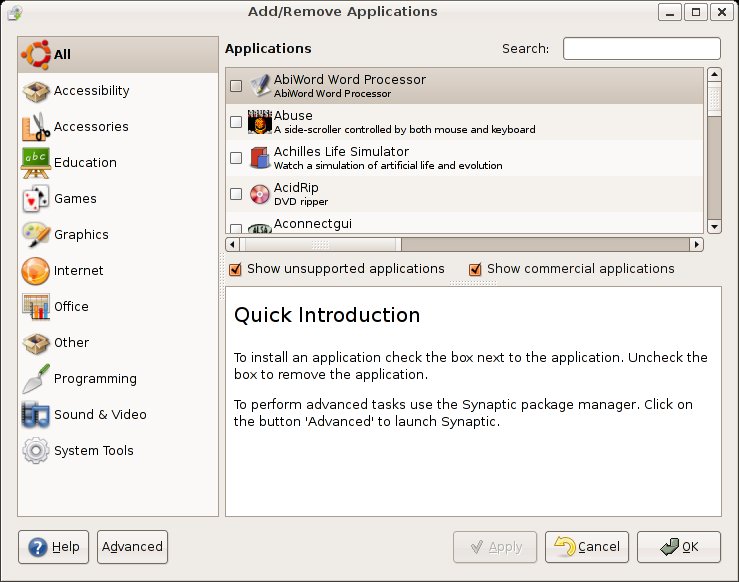739x582 pixels.
Task: Click the AcidRip disc icon
Action: click(x=260, y=194)
